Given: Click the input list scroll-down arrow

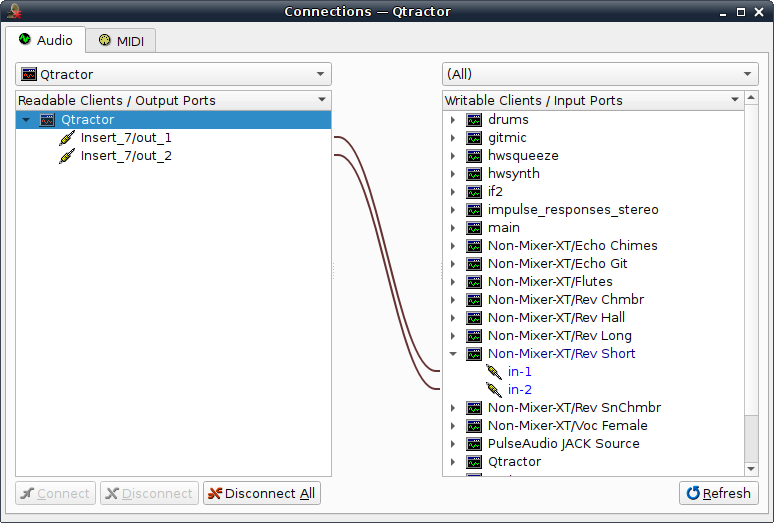Looking at the screenshot, I should [751, 469].
